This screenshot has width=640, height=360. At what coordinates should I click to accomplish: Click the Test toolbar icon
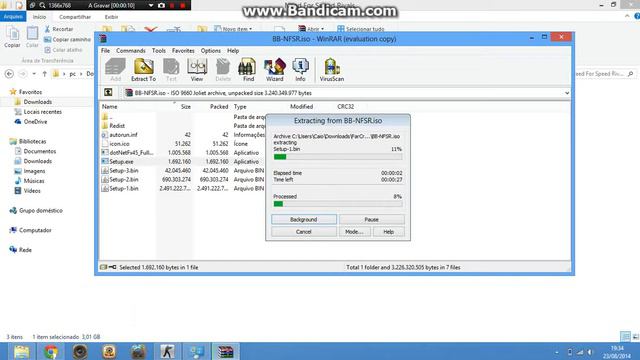(x=171, y=70)
